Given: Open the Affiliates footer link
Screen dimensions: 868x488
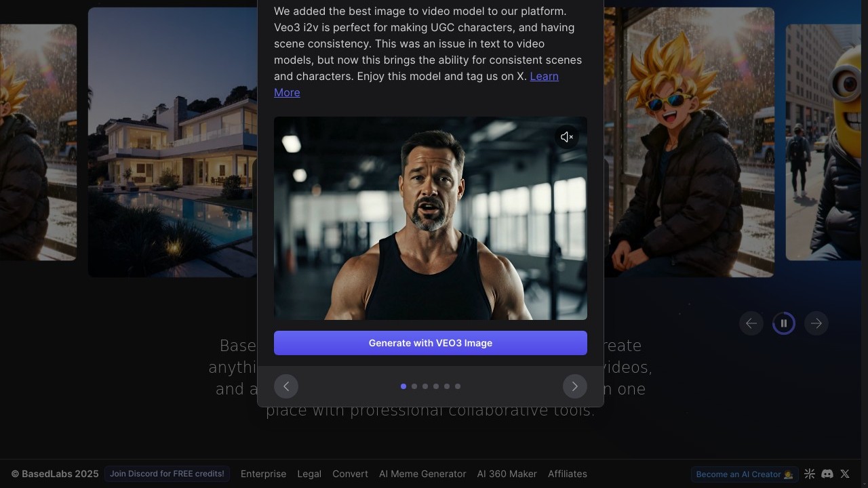Looking at the screenshot, I should [567, 474].
